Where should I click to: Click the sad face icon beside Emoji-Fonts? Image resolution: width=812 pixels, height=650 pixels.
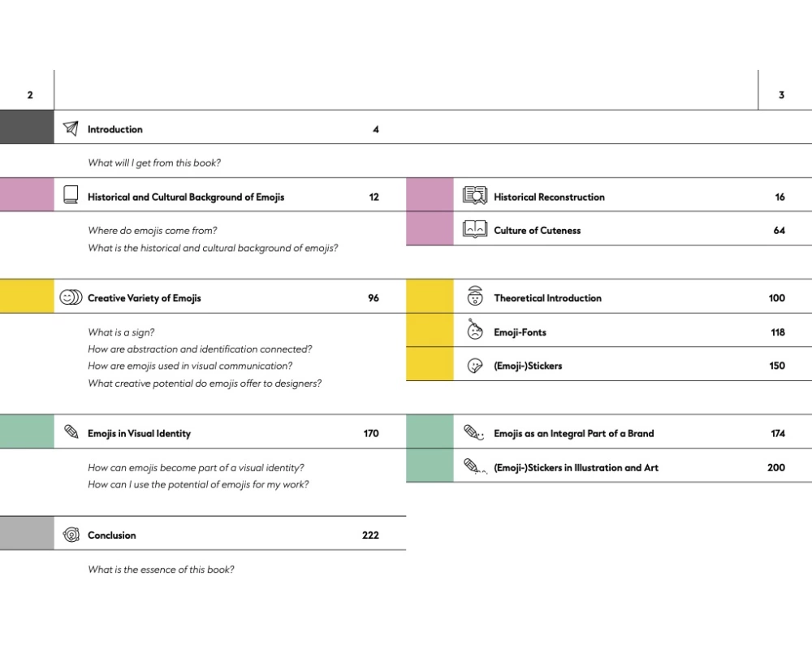point(475,331)
